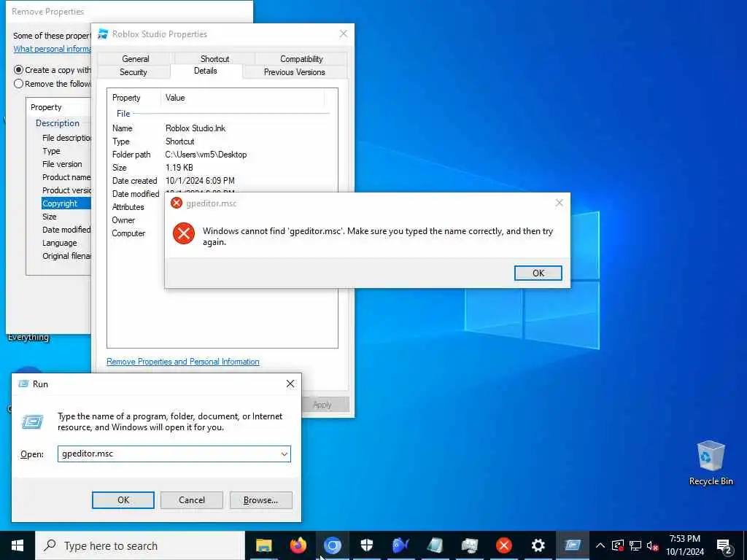Viewport: 747px width, 560px height.
Task: Launch Firefox from the taskbar
Action: [x=298, y=545]
